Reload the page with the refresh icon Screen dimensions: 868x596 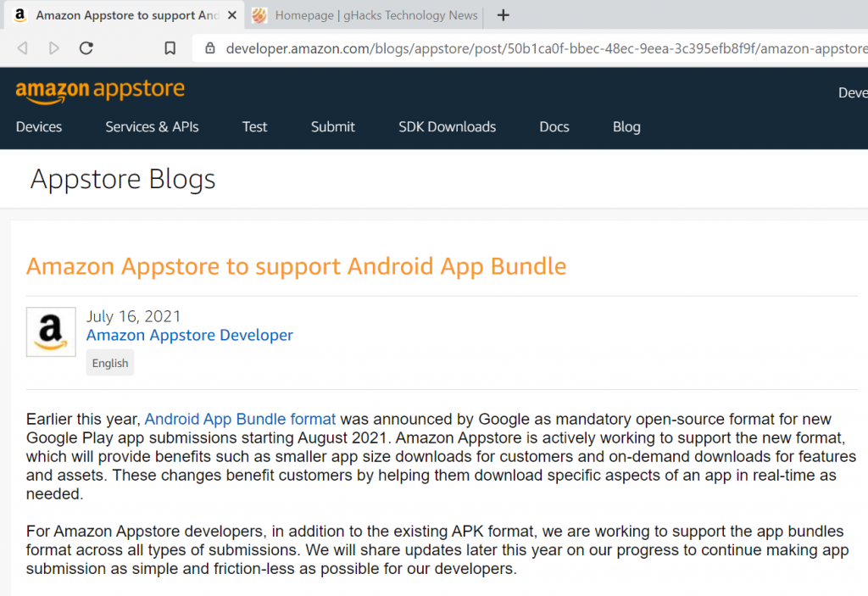pyautogui.click(x=86, y=48)
